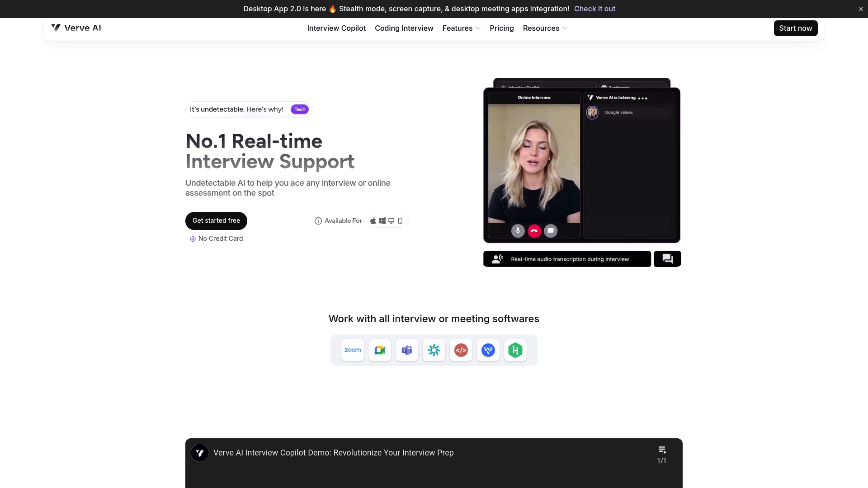Viewport: 868px width, 488px height.
Task: Open the Resources dropdown menu
Action: [544, 28]
